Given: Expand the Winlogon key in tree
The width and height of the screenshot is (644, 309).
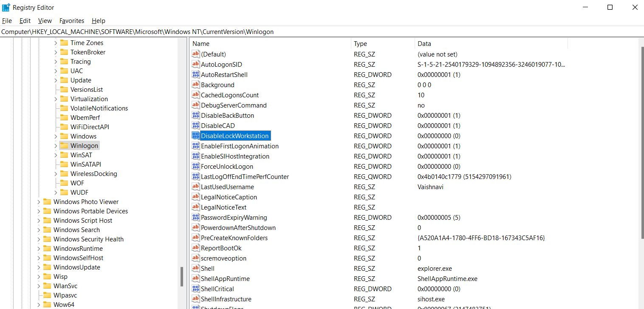Looking at the screenshot, I should coord(56,146).
